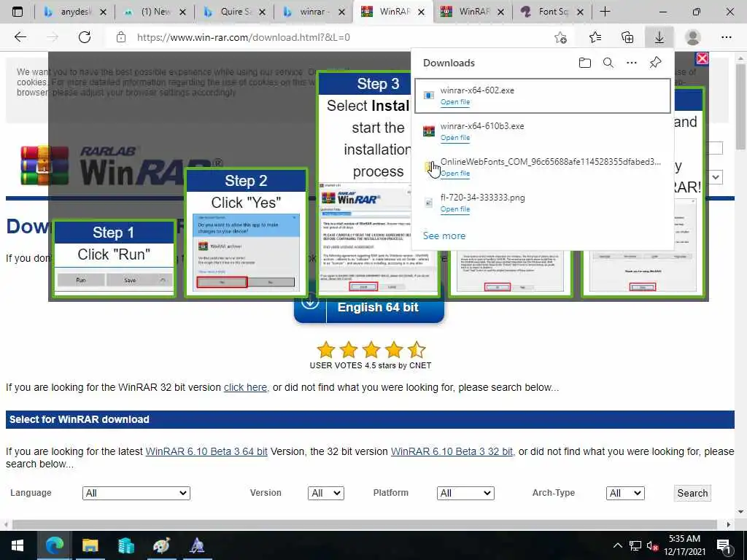Open Paint icon on taskbar
Viewport: 747px width, 560px height.
pyautogui.click(x=161, y=545)
